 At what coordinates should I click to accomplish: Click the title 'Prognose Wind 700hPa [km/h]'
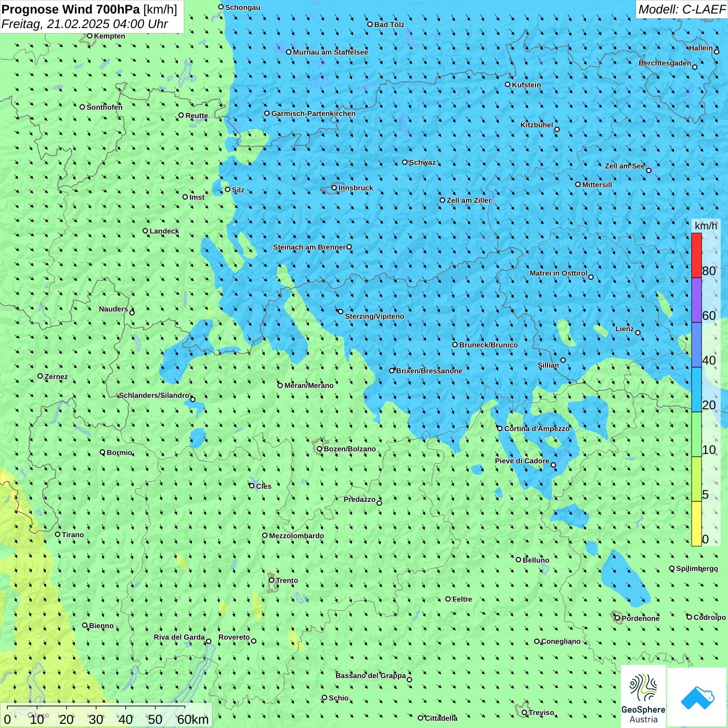coord(89,9)
